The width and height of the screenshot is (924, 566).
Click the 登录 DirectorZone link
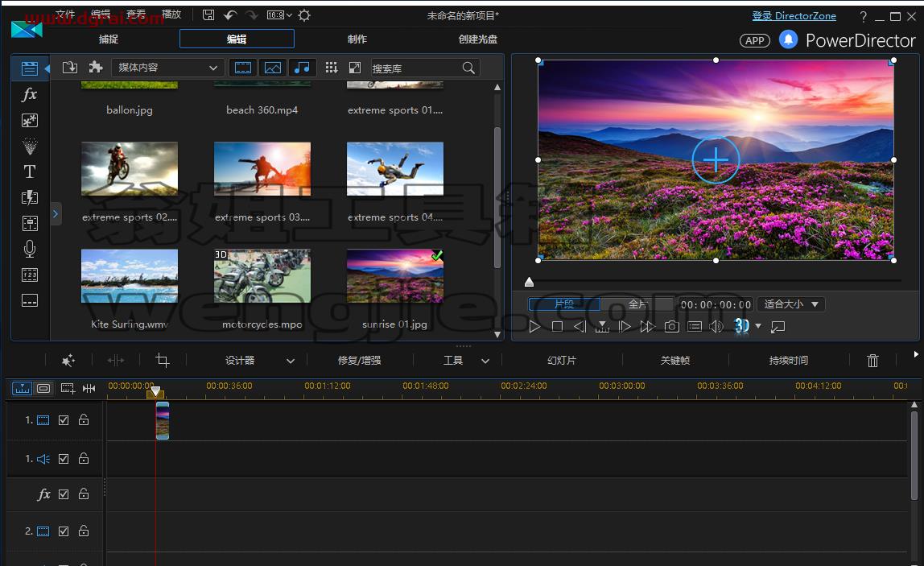click(794, 16)
